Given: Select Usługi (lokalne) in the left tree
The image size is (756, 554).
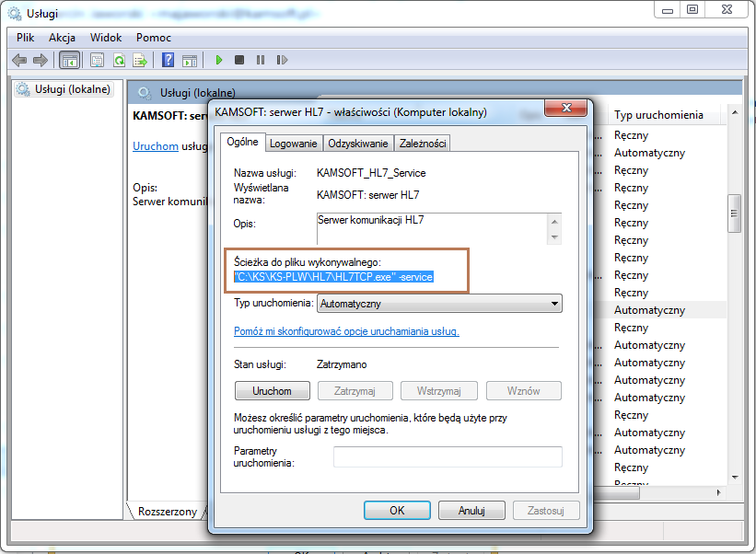Looking at the screenshot, I should tap(64, 89).
